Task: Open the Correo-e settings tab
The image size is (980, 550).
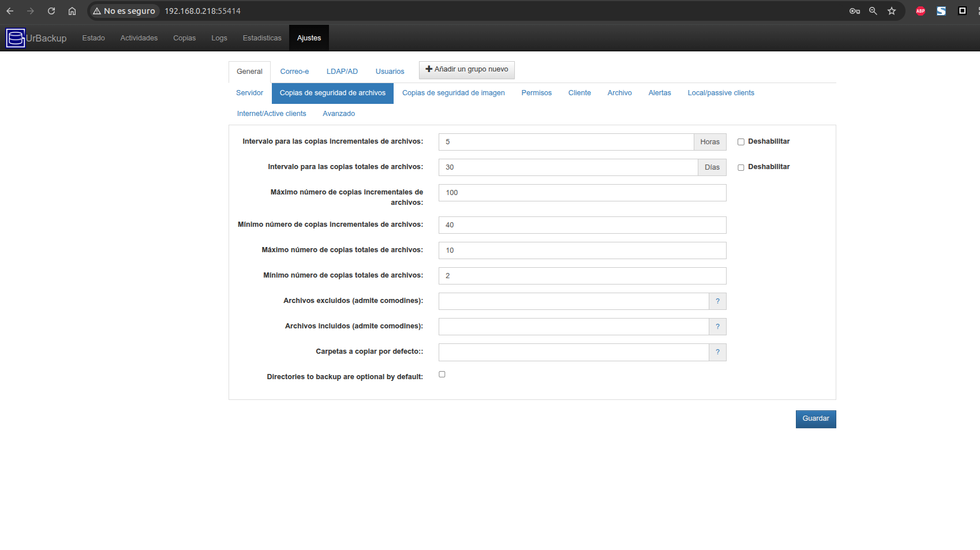Action: coord(294,72)
